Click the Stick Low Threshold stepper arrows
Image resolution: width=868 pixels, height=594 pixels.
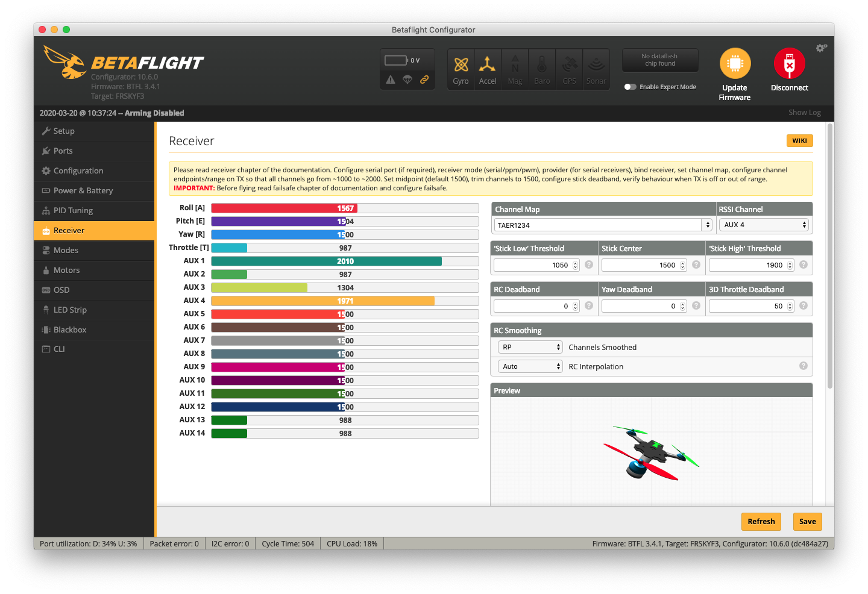coord(576,265)
